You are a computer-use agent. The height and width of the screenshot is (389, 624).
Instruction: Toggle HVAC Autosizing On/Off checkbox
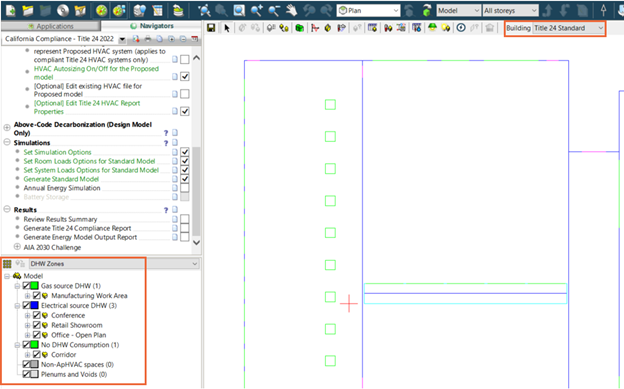coord(185,76)
